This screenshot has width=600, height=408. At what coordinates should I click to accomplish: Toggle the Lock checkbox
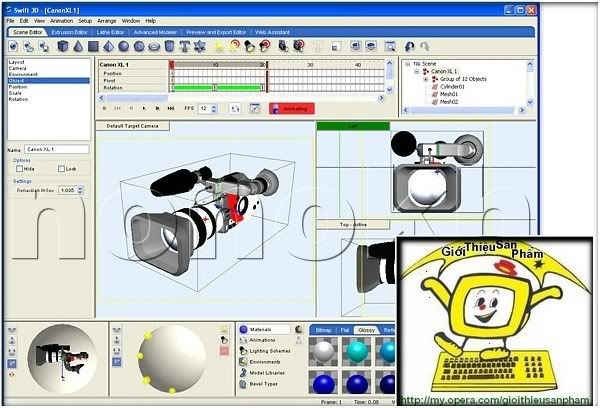pos(61,168)
